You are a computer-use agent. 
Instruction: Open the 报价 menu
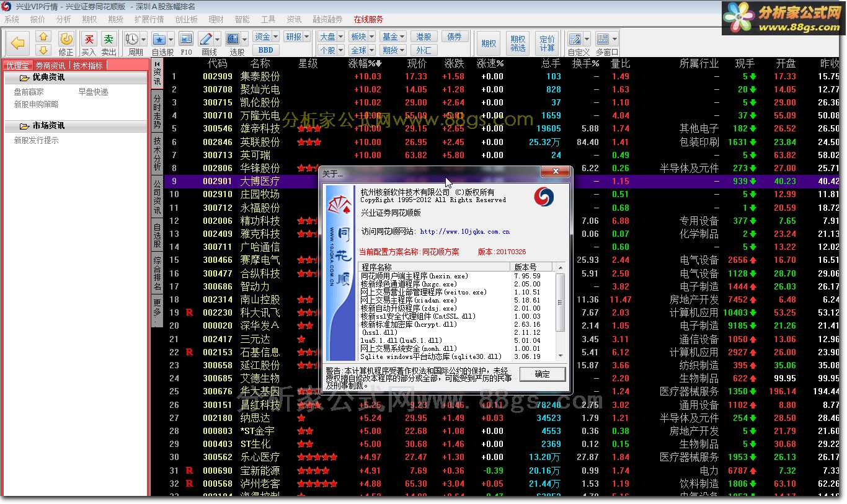click(x=38, y=19)
